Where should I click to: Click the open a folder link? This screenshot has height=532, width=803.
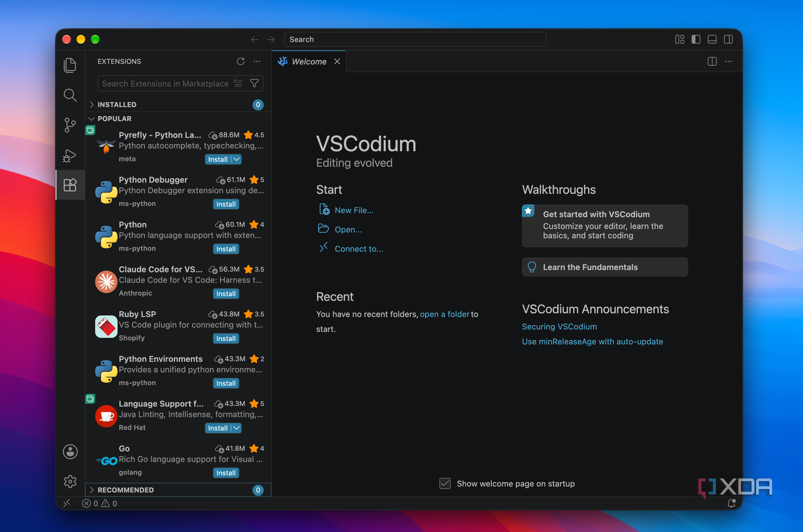click(444, 314)
